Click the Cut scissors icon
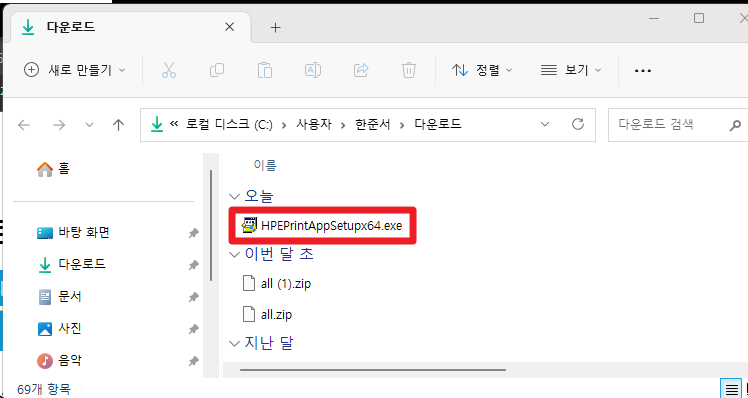The image size is (748, 398). [169, 71]
